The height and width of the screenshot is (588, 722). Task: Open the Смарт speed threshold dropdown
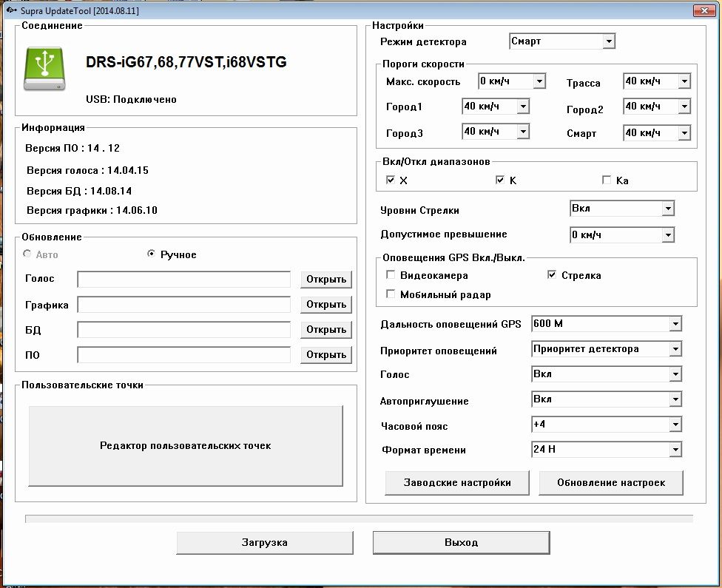click(x=657, y=132)
